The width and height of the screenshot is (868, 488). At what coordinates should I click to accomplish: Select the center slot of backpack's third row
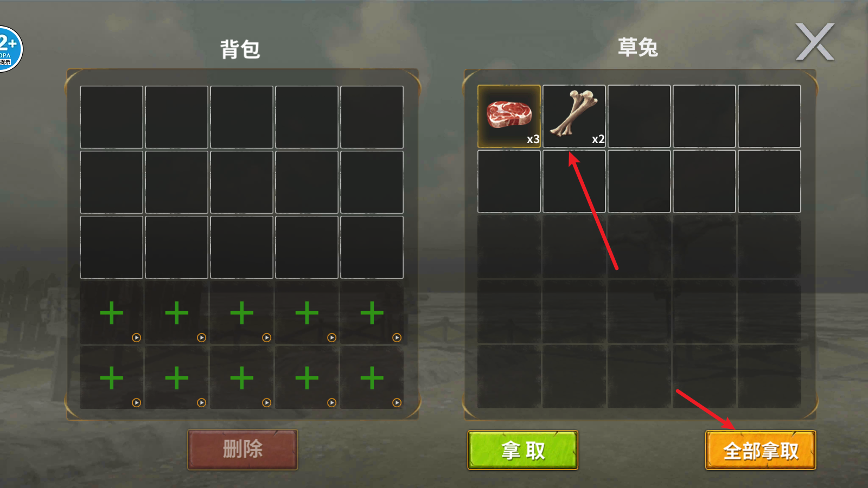(242, 247)
